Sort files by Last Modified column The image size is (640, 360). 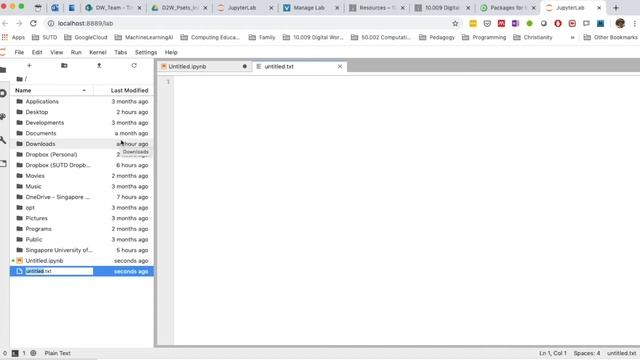[x=124, y=90]
